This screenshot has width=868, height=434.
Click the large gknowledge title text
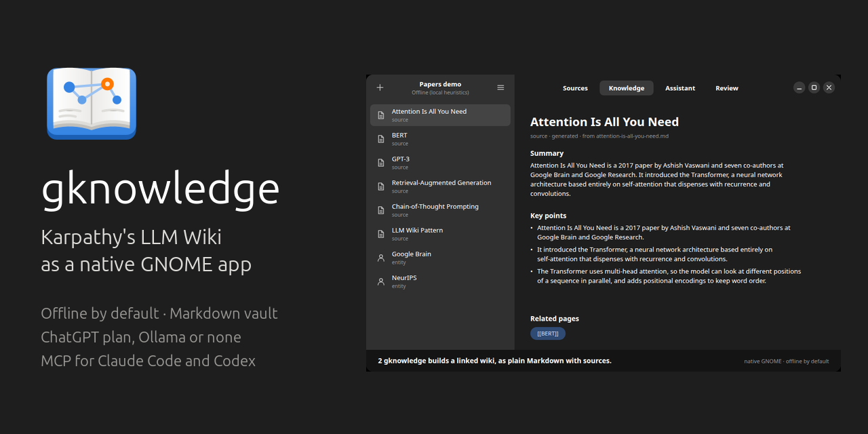click(161, 189)
